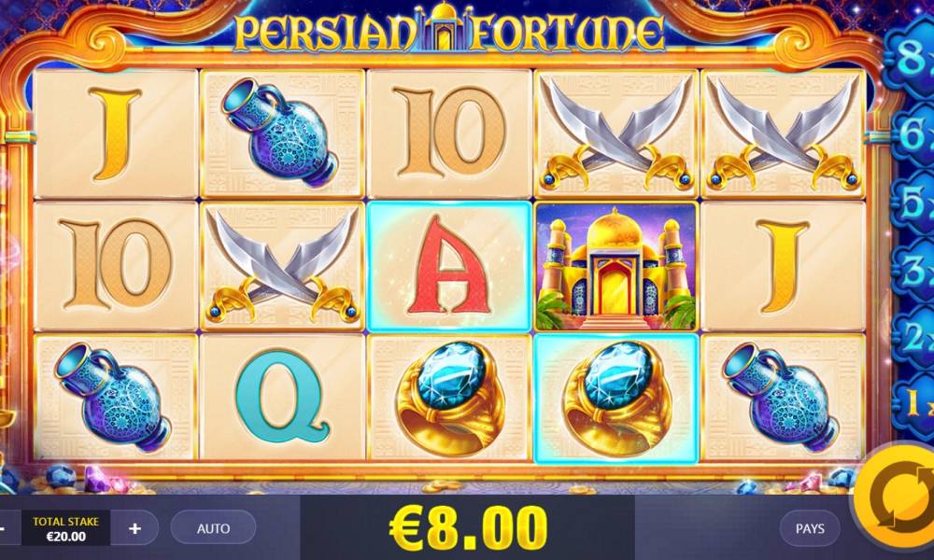
Task: Click the Persian Fortune title logo
Action: [449, 30]
